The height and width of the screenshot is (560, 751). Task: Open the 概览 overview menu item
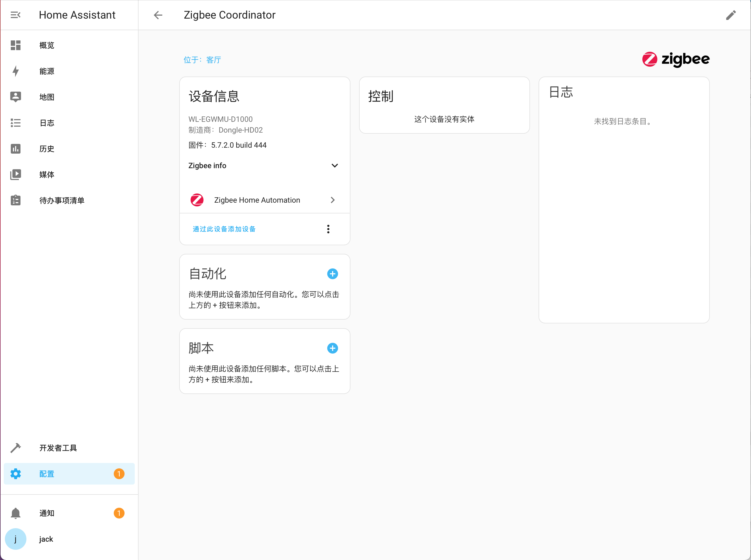point(47,46)
